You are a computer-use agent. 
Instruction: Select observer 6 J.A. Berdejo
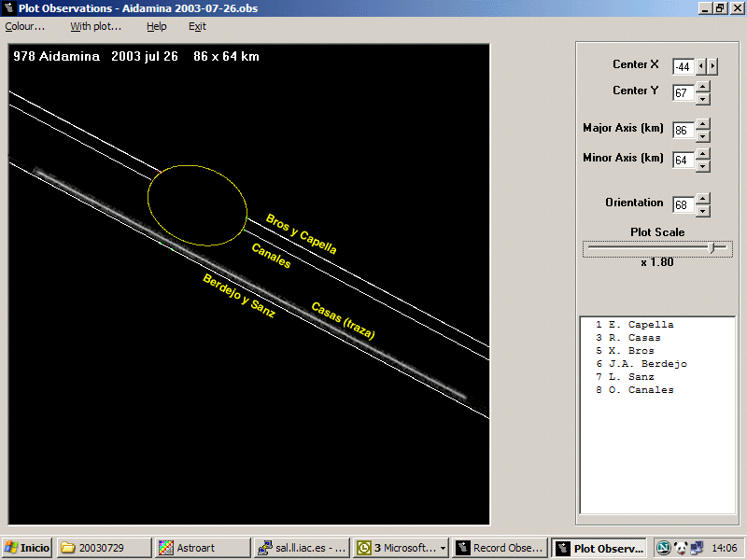pos(641,364)
